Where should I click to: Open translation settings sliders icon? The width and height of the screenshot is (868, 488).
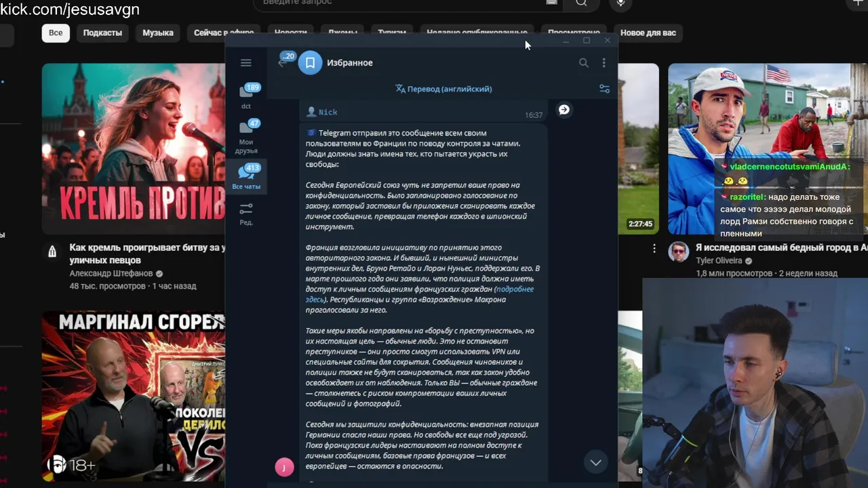tap(604, 89)
